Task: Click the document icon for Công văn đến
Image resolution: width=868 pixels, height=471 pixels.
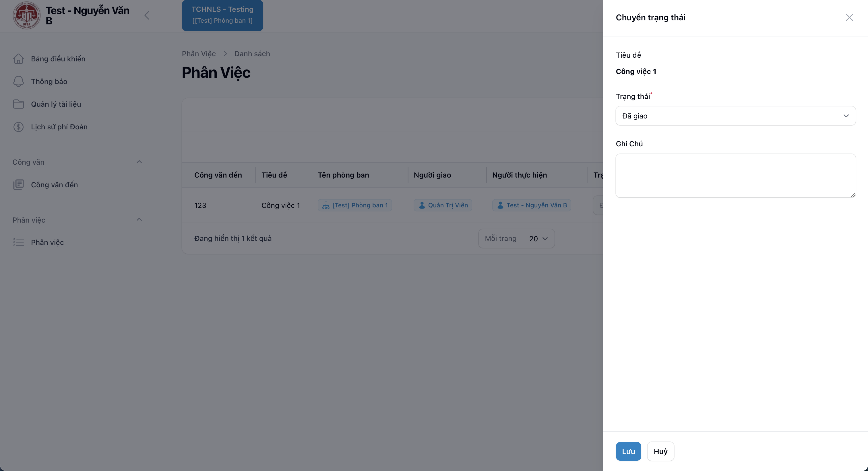Action: tap(19, 184)
